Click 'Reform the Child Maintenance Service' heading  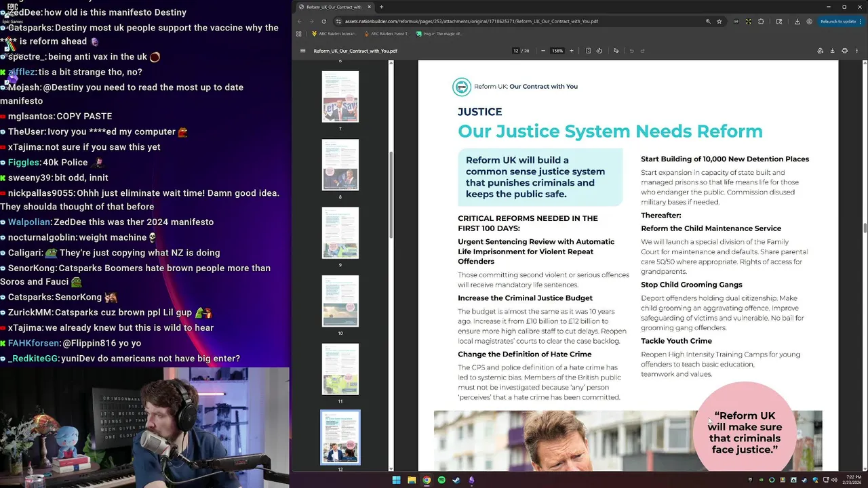(711, 228)
